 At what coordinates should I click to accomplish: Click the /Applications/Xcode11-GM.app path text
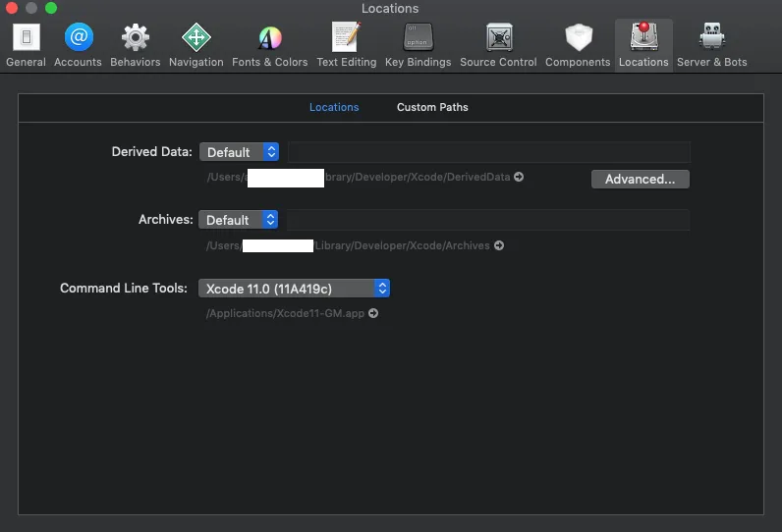(x=285, y=313)
